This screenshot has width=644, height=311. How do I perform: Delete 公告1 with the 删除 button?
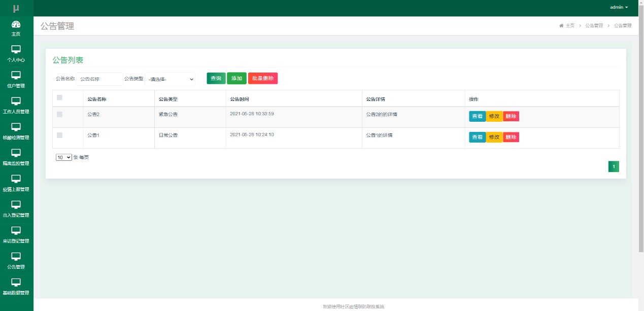[x=511, y=137]
